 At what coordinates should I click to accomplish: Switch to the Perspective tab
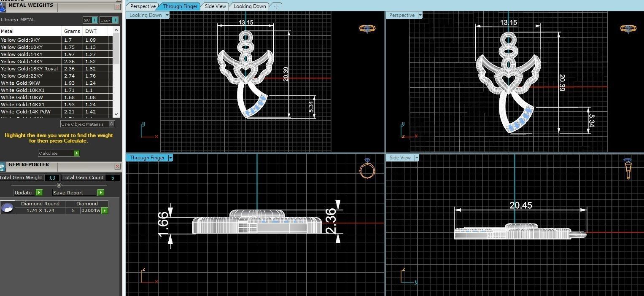[143, 6]
